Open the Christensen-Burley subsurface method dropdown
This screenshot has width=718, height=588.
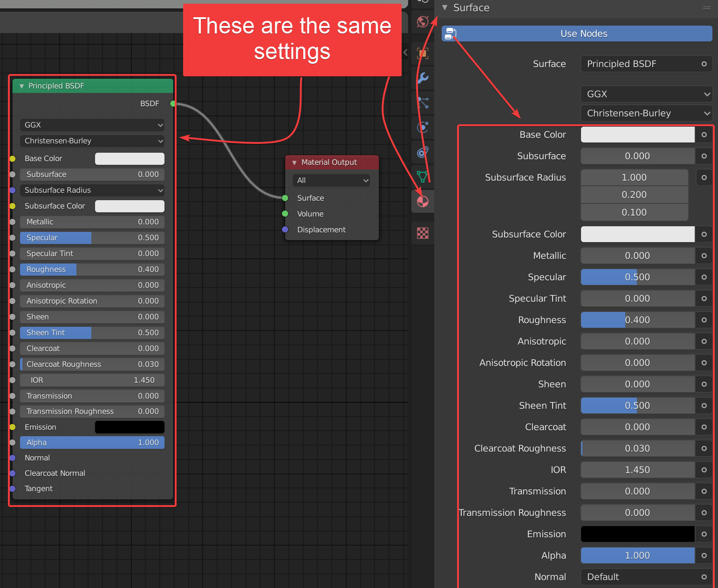coord(646,113)
